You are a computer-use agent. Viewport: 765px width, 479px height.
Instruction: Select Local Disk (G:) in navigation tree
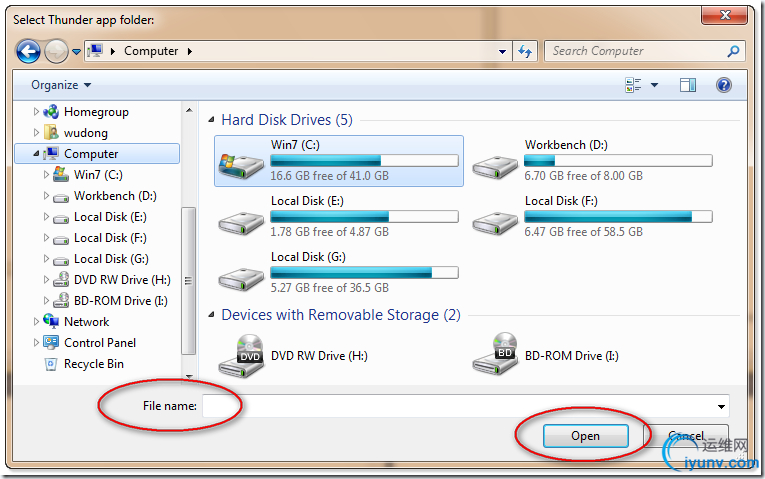coord(111,259)
